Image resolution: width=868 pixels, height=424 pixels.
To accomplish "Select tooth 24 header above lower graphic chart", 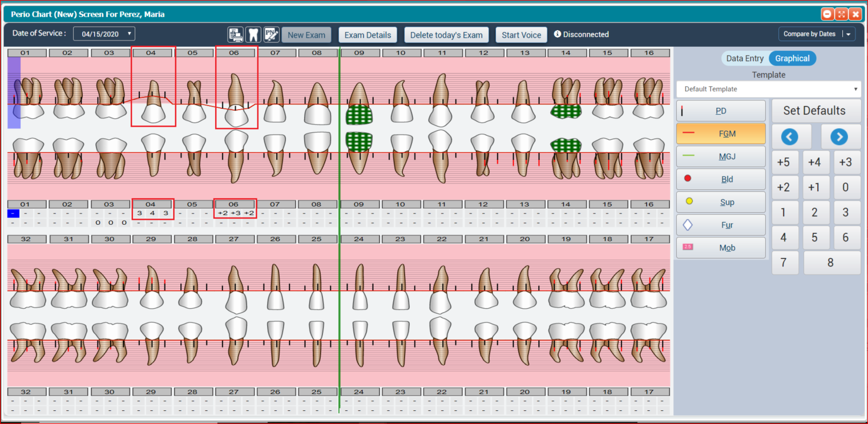I will tap(358, 239).
